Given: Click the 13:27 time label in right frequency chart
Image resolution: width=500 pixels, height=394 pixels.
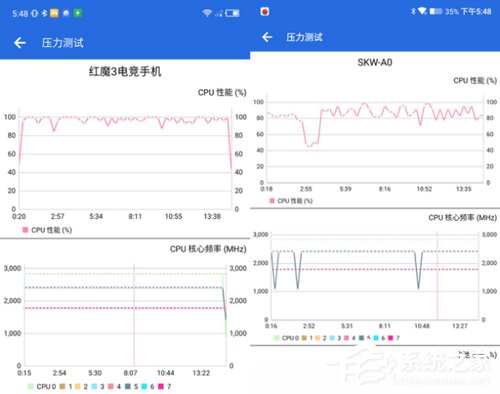Looking at the screenshot, I should tap(460, 326).
